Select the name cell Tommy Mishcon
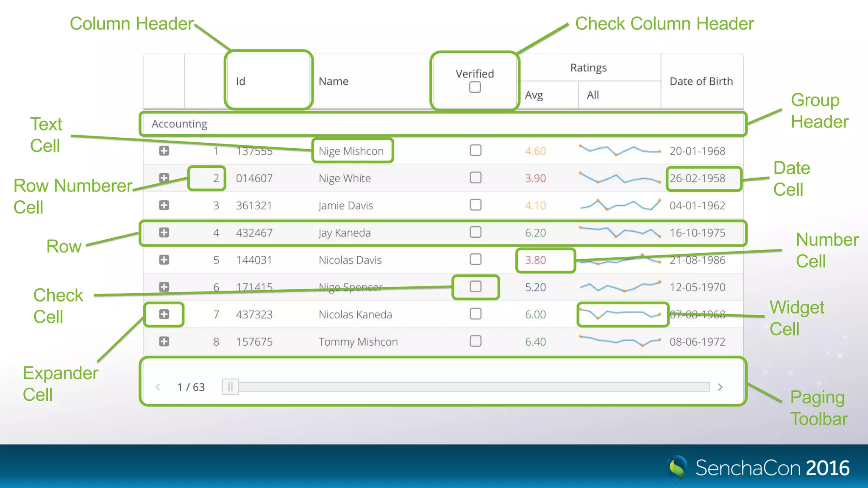The image size is (868, 488). [359, 342]
